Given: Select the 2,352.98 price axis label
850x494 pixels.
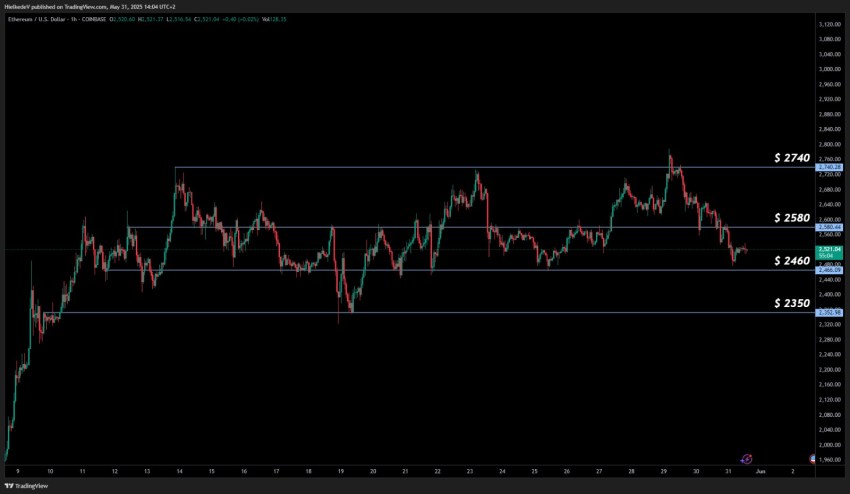Looking at the screenshot, I should [827, 313].
